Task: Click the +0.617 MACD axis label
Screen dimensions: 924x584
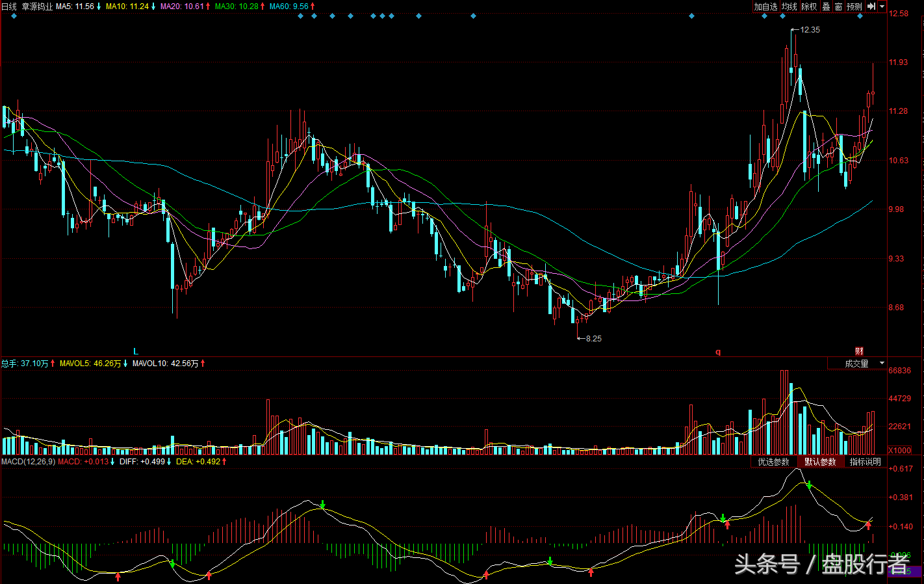Action: [x=901, y=469]
